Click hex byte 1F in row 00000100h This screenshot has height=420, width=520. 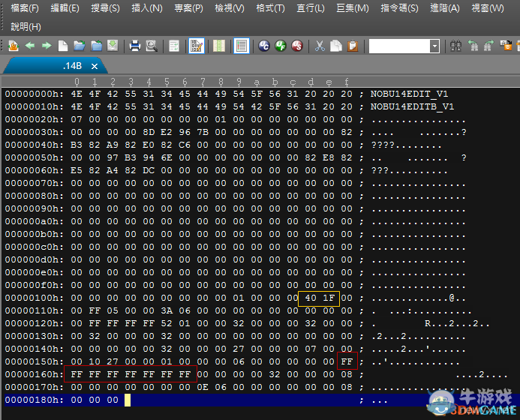(x=329, y=298)
